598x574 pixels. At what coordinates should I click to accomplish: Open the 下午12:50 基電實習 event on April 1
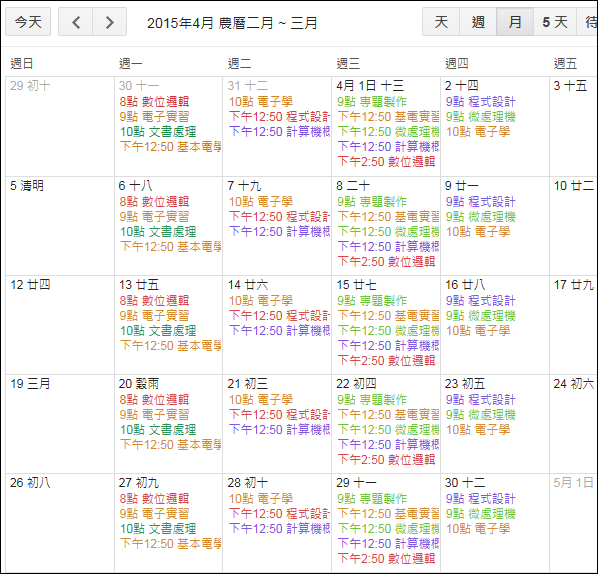[x=388, y=117]
